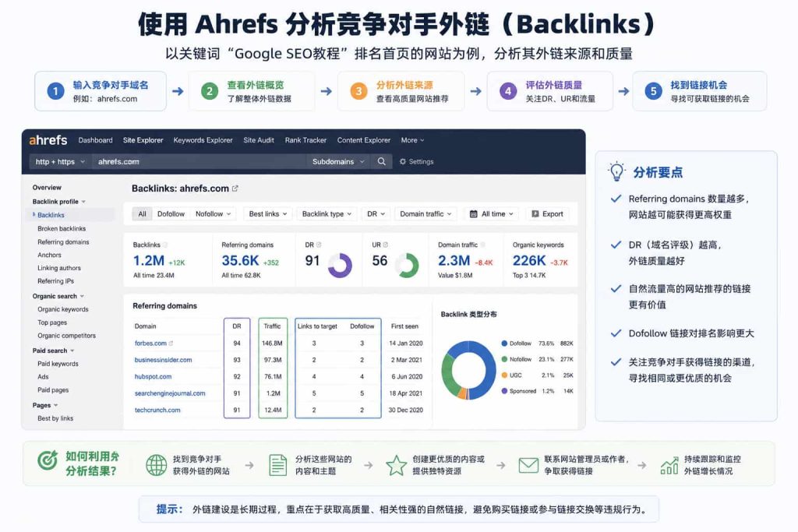Click the growth chart icon in bottom strip
798x532 pixels.
click(669, 465)
